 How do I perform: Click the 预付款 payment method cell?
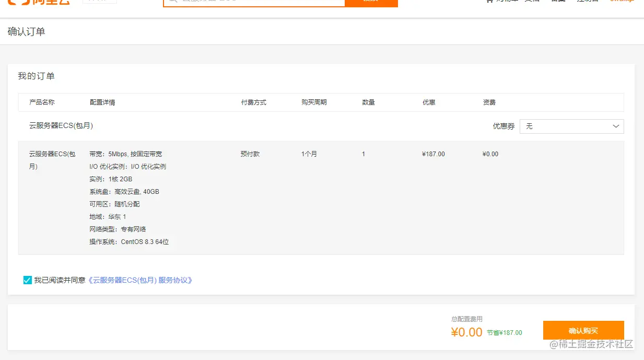[250, 154]
